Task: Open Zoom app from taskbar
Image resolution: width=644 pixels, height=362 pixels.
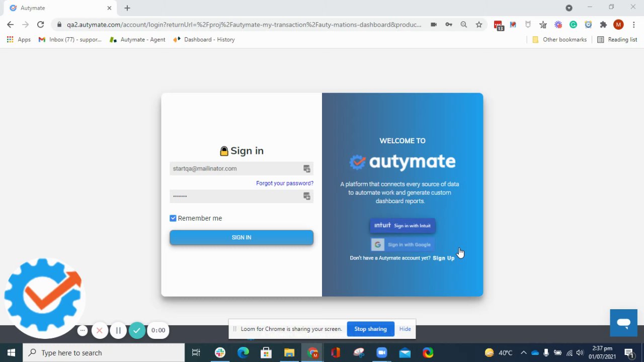Action: click(x=382, y=353)
